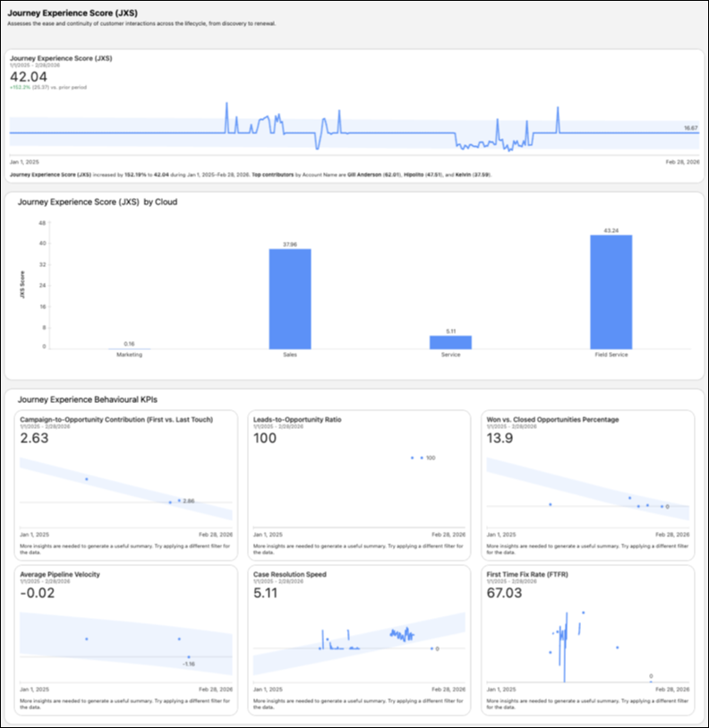Select the First Time Fix Rate trend chart
709x728 pixels.
pyautogui.click(x=588, y=647)
